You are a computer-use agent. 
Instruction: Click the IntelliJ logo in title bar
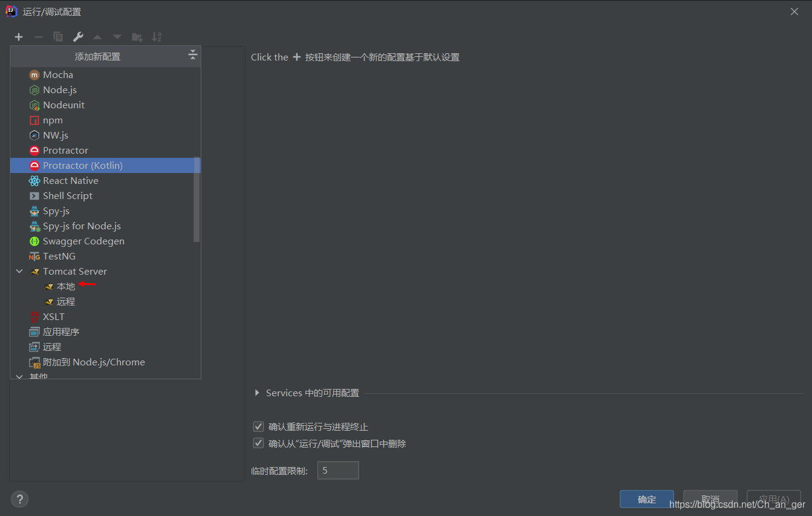tap(11, 11)
